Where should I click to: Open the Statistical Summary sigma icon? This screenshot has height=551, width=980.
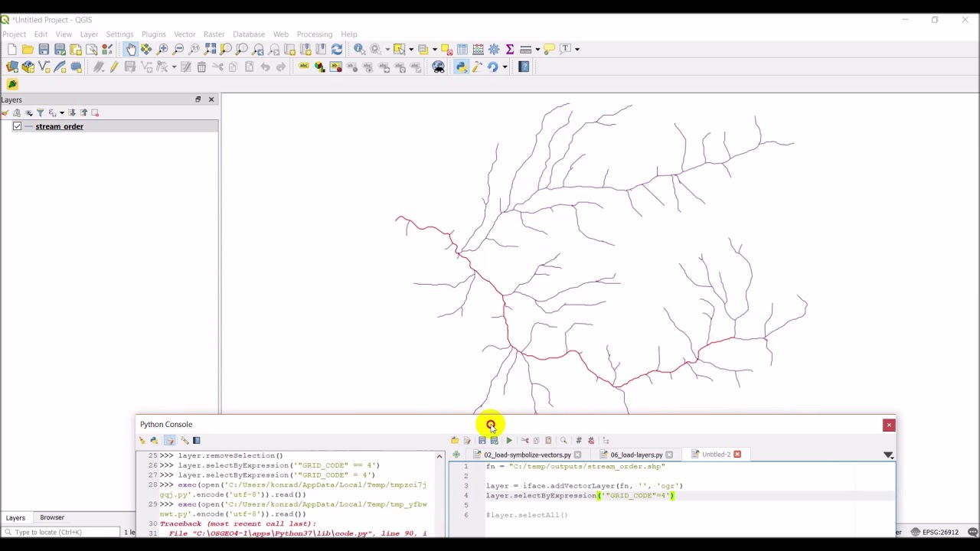[x=510, y=49]
